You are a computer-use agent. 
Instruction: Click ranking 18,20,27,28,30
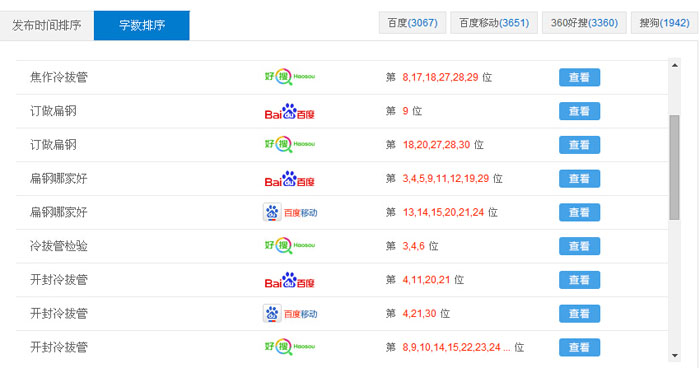click(436, 145)
